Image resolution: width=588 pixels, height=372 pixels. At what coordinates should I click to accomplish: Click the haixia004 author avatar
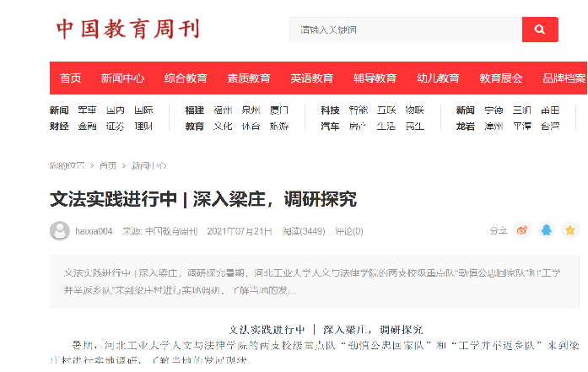[x=60, y=230]
